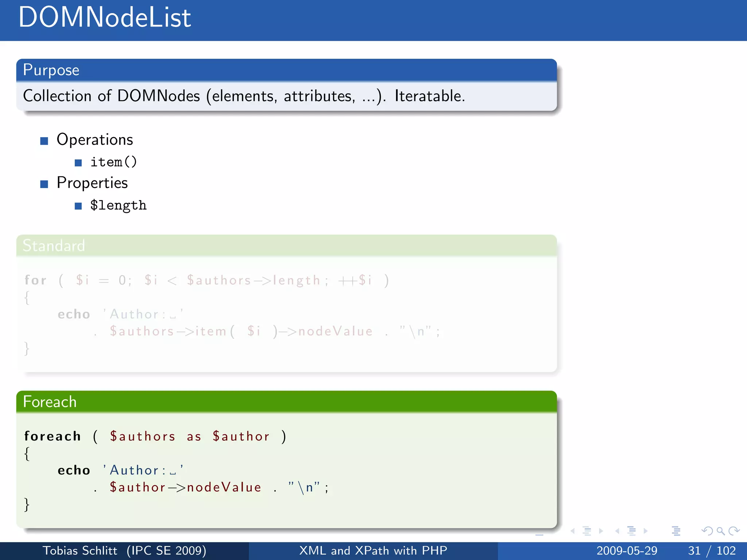Click the next subsection right arrow
Image resolution: width=747 pixels, height=560 pixels.
point(601,531)
